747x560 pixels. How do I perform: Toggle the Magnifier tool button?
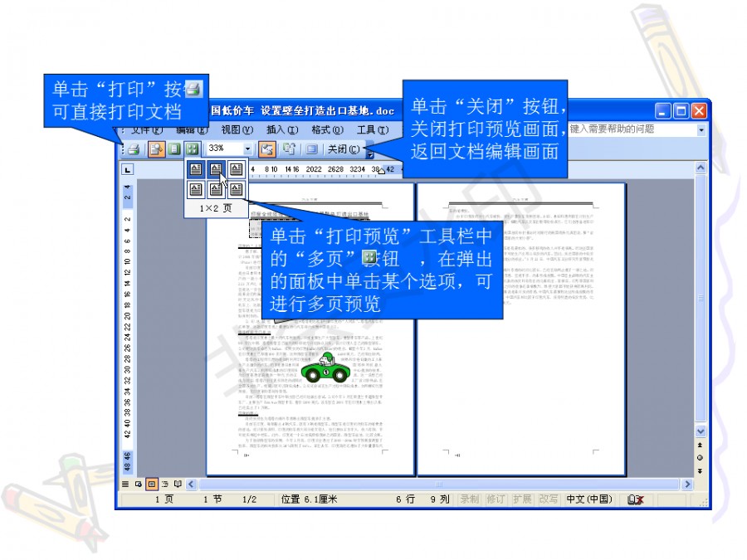(x=156, y=149)
